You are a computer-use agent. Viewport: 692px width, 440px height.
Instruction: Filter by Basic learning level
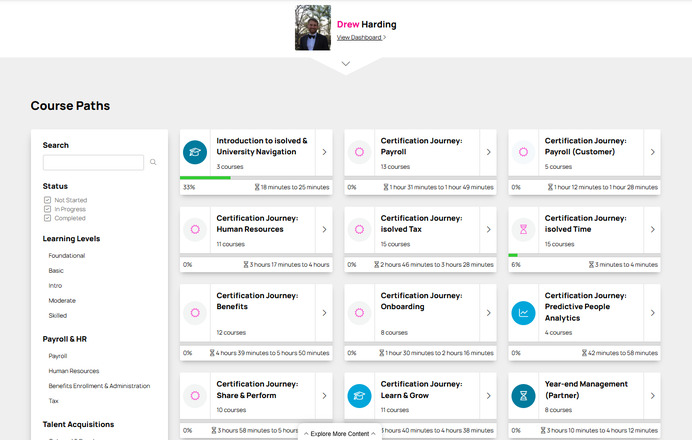click(x=56, y=271)
